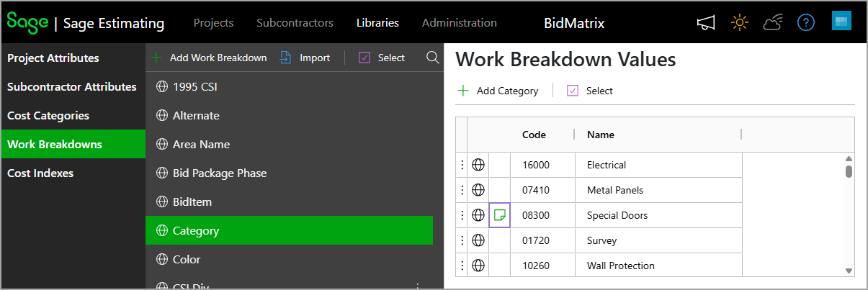Click the Wall Protection name cell
The width and height of the screenshot is (868, 290).
[x=659, y=266]
